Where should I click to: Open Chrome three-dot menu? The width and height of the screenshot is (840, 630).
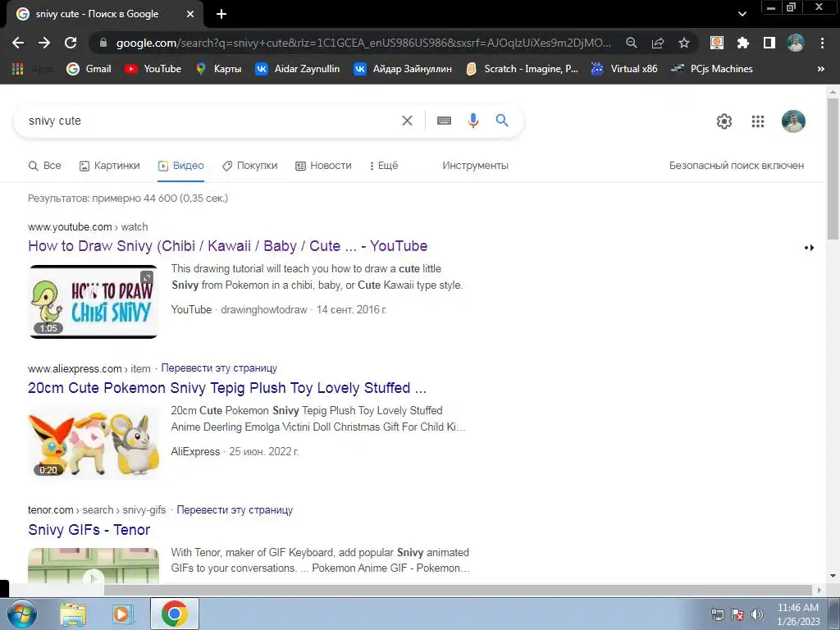(x=822, y=43)
